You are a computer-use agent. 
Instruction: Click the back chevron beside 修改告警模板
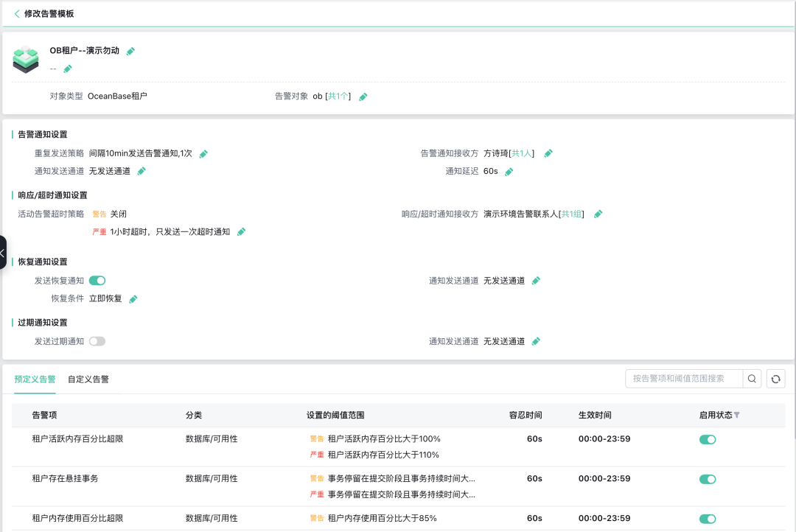[16, 14]
